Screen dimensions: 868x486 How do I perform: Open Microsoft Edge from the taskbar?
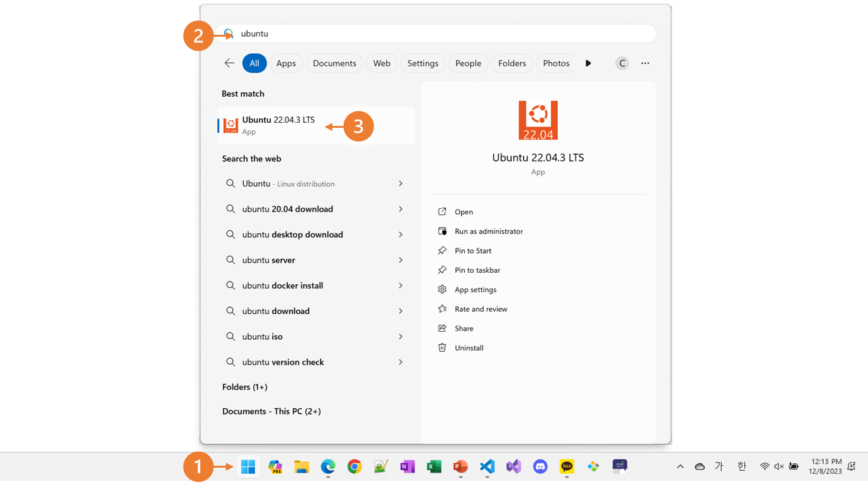(x=328, y=467)
